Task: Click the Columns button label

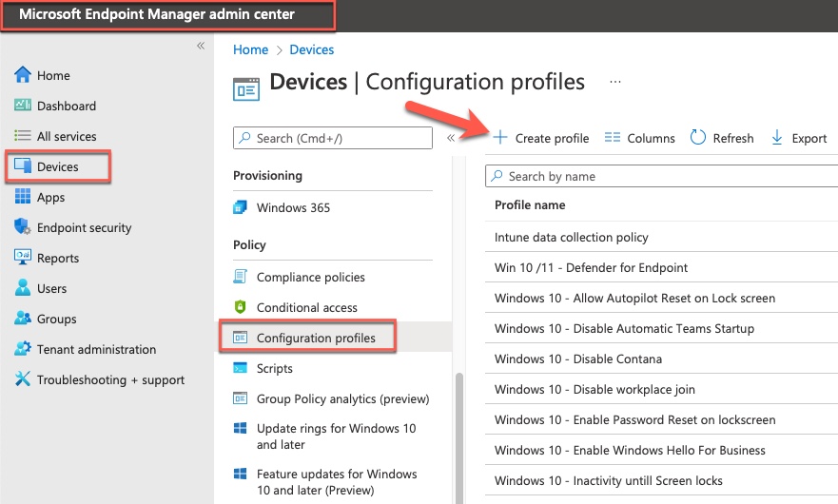Action: coord(651,139)
